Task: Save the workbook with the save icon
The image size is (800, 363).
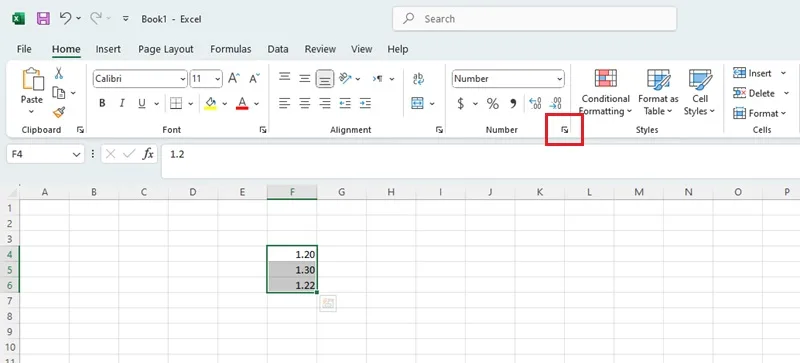Action: click(43, 19)
